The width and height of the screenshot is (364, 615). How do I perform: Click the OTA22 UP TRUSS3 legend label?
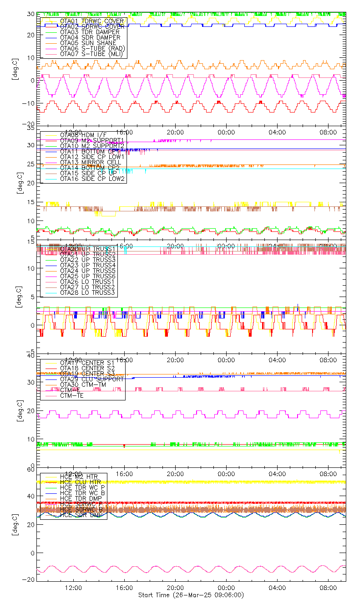88,260
